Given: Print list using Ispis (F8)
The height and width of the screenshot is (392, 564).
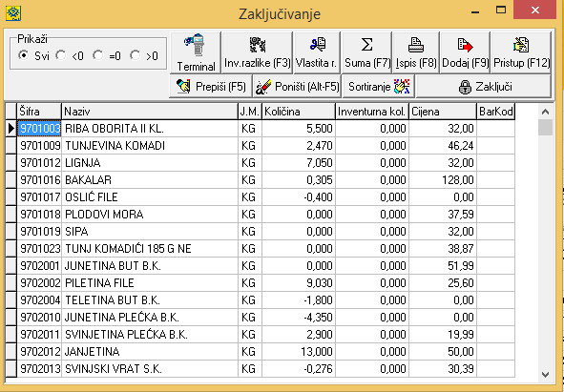Looking at the screenshot, I should pyautogui.click(x=416, y=52).
